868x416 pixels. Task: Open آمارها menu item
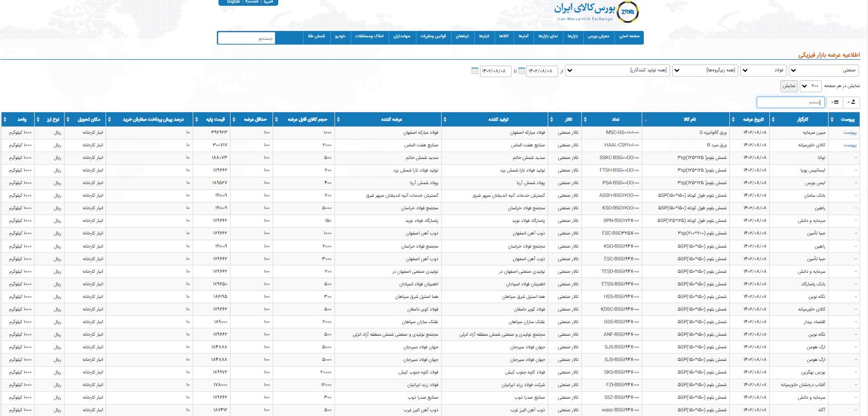[x=524, y=37]
